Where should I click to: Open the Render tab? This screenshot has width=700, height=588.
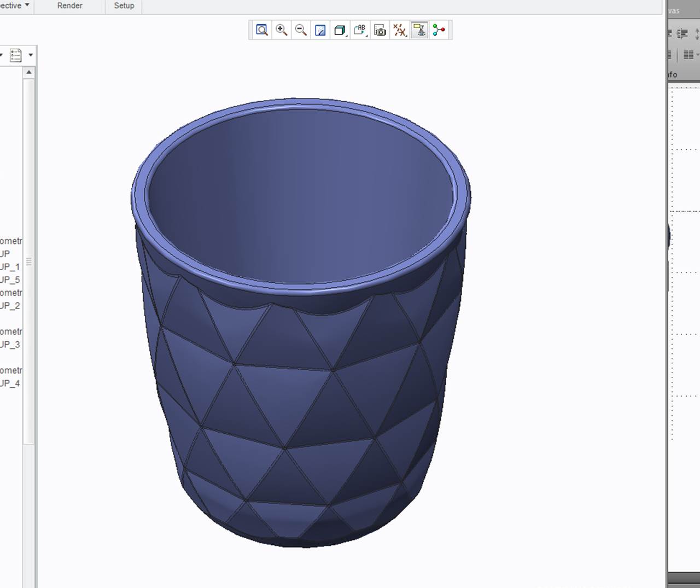click(x=70, y=5)
